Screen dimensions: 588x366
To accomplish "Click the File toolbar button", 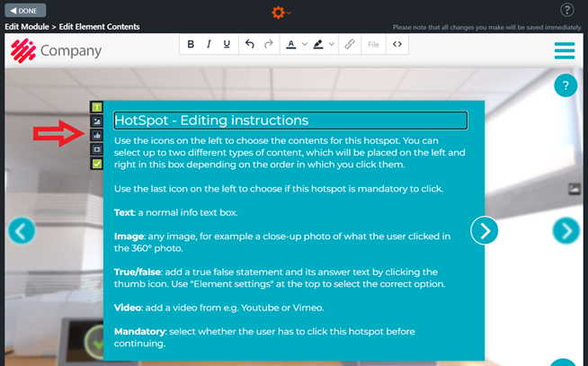I will (373, 44).
